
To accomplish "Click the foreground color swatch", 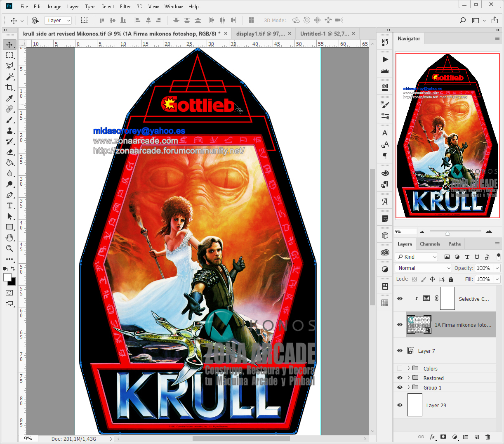I will click(x=7, y=277).
